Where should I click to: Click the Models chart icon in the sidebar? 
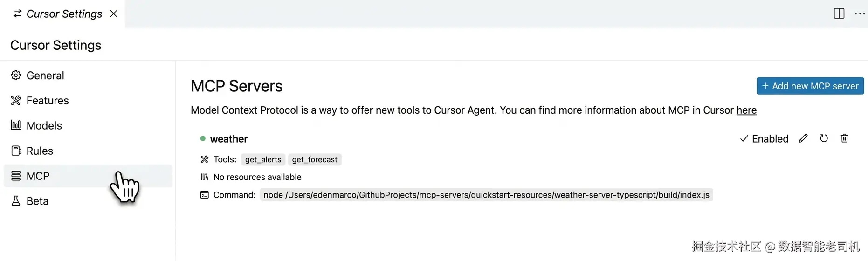coord(16,125)
